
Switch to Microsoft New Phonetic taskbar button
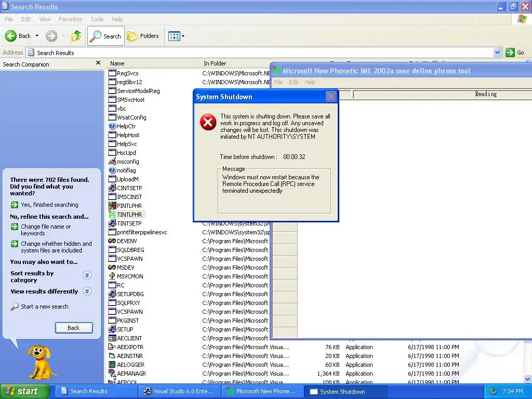point(263,391)
